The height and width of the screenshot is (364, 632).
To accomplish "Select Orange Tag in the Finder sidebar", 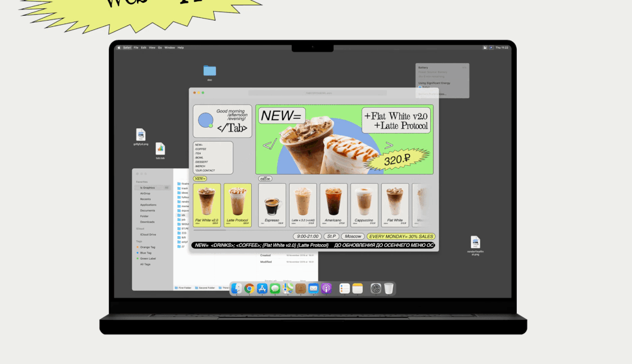I will (146, 247).
